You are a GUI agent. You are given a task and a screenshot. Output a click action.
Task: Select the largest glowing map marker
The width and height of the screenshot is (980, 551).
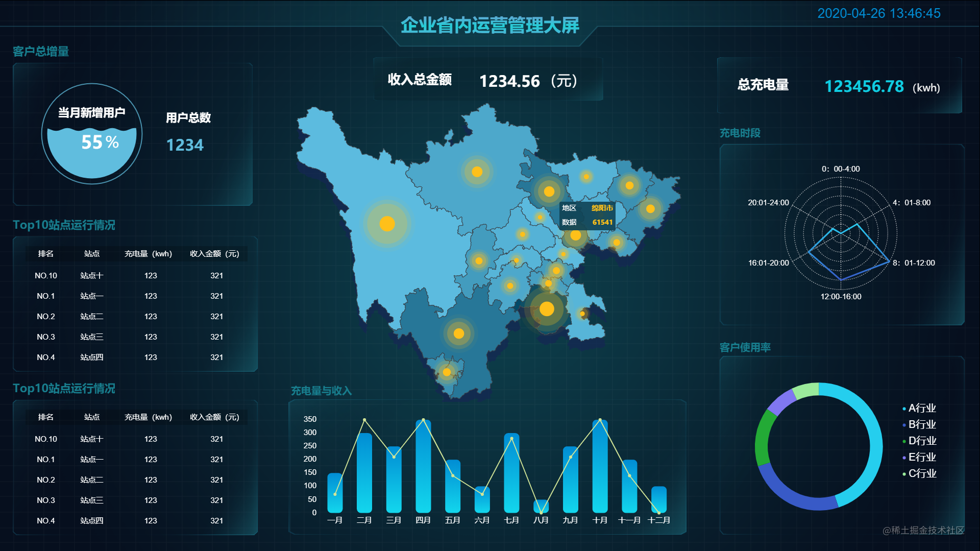[547, 308]
